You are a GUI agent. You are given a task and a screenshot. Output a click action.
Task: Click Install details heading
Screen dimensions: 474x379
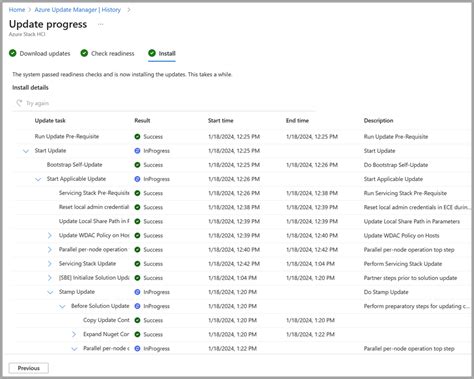tap(30, 88)
